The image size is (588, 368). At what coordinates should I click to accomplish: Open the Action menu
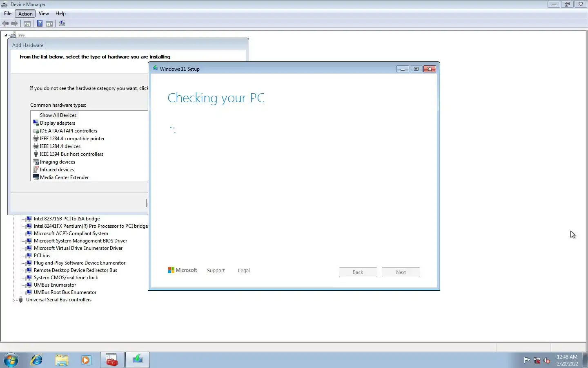pyautogui.click(x=25, y=13)
